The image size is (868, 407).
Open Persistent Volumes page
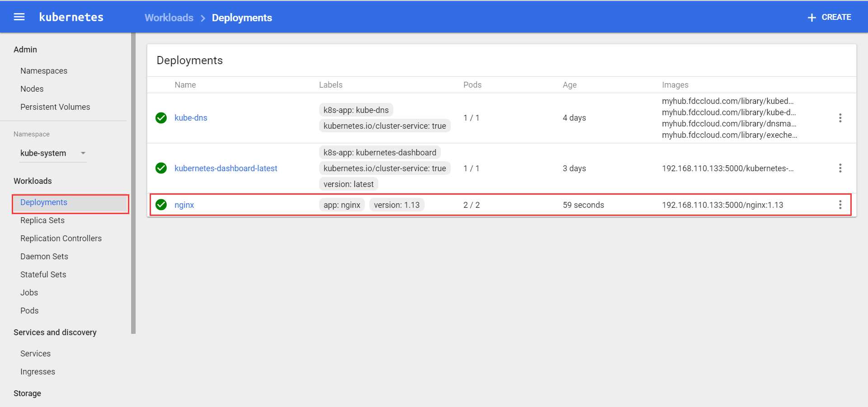coord(55,107)
